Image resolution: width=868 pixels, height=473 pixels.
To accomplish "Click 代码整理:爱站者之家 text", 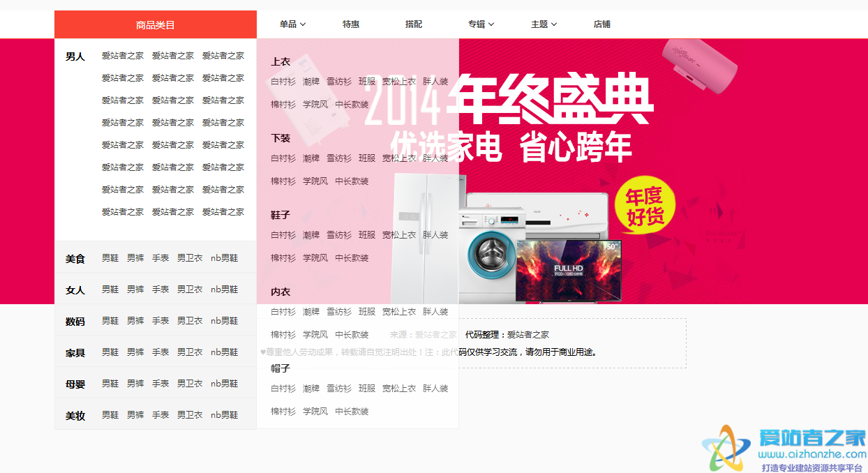I will [507, 335].
